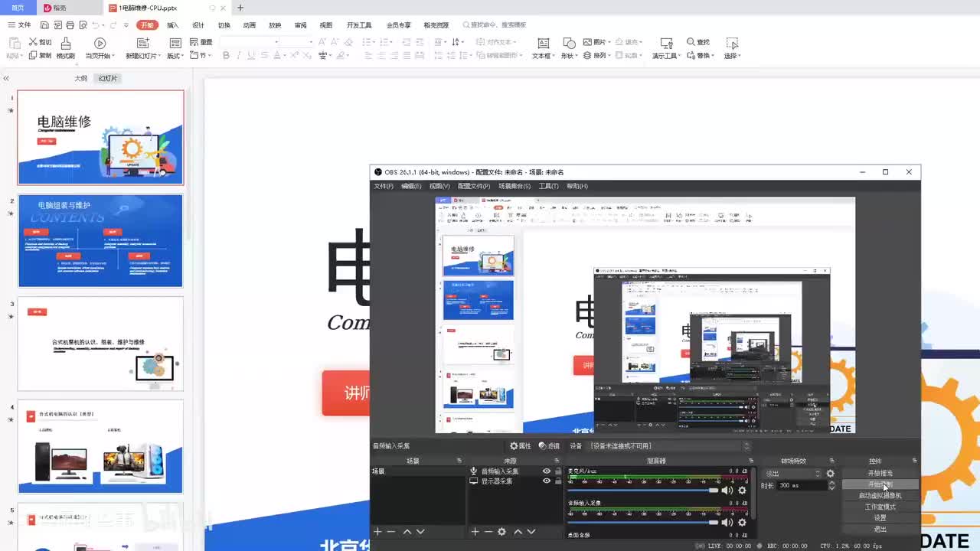The width and height of the screenshot is (980, 551).
Task: Open the 淡出 transition dropdown
Action: coord(792,474)
